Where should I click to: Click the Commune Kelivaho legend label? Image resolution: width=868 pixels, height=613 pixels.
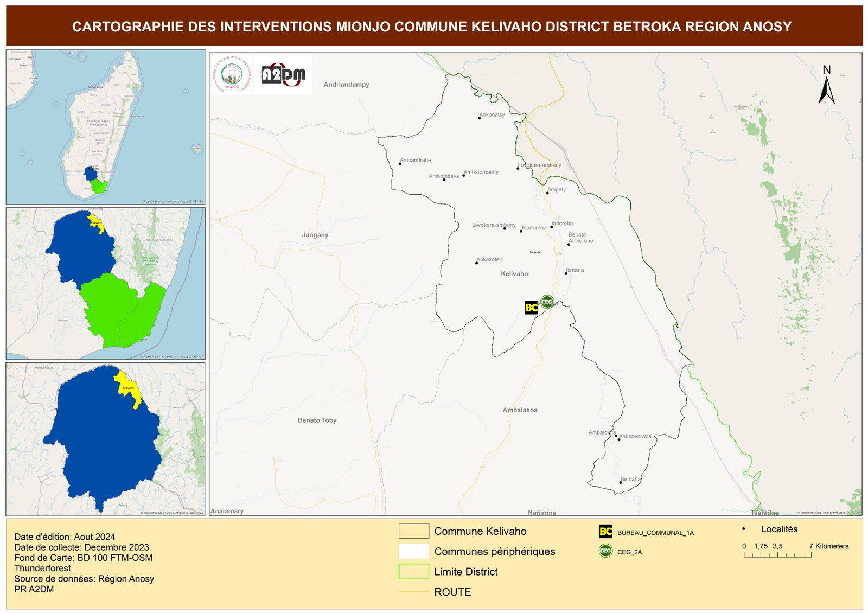coord(480,532)
